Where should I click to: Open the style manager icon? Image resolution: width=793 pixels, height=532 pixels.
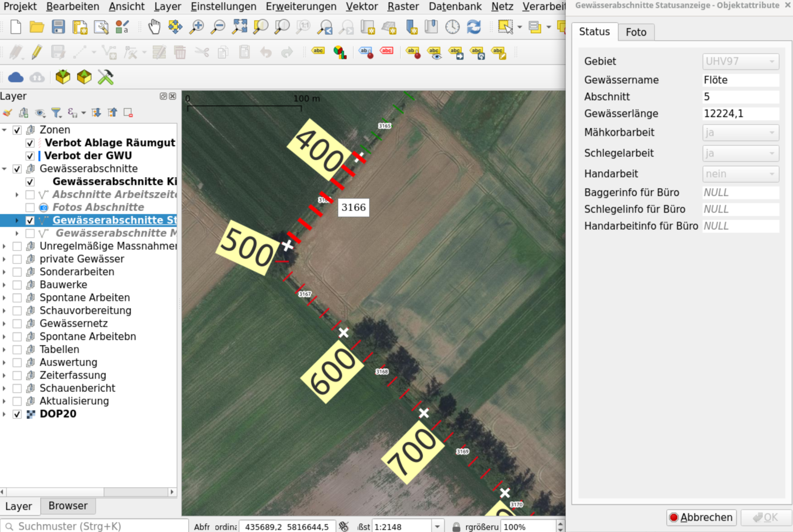[x=122, y=27]
